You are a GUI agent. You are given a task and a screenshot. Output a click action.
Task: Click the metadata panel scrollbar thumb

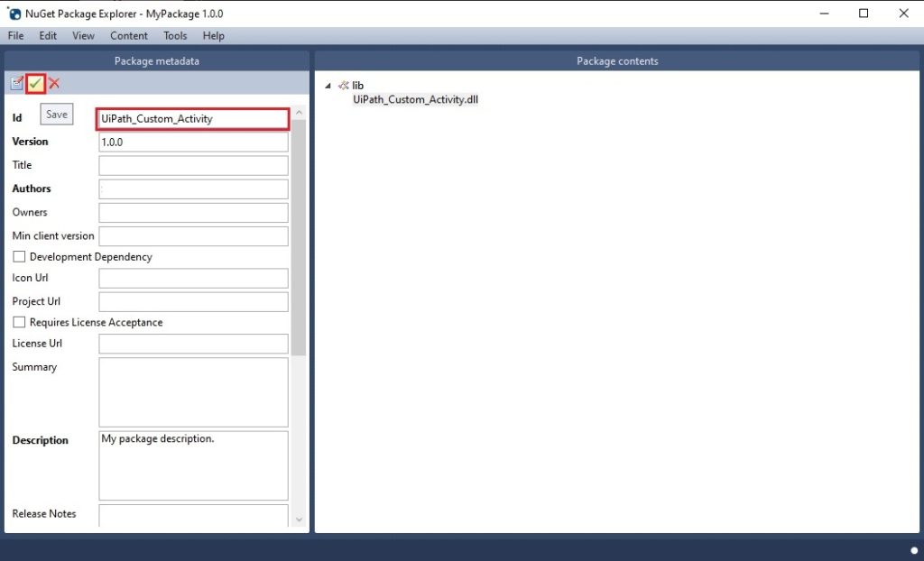[299, 237]
